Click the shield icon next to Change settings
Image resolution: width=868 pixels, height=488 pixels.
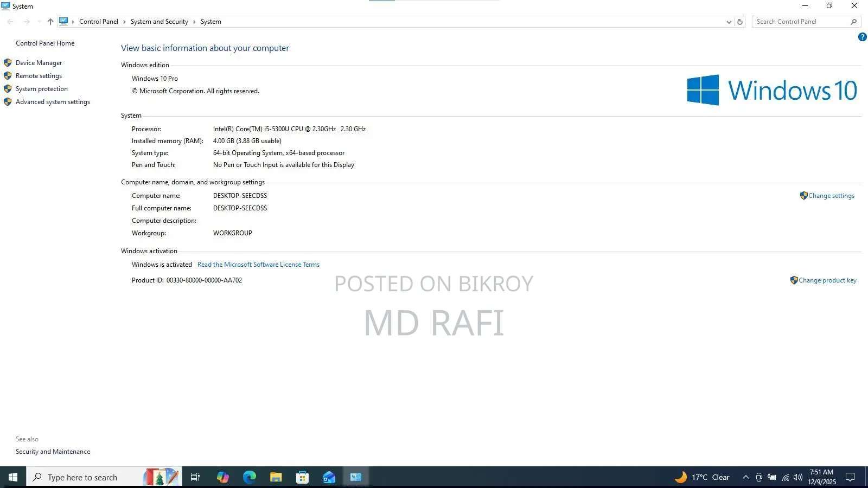pos(804,196)
